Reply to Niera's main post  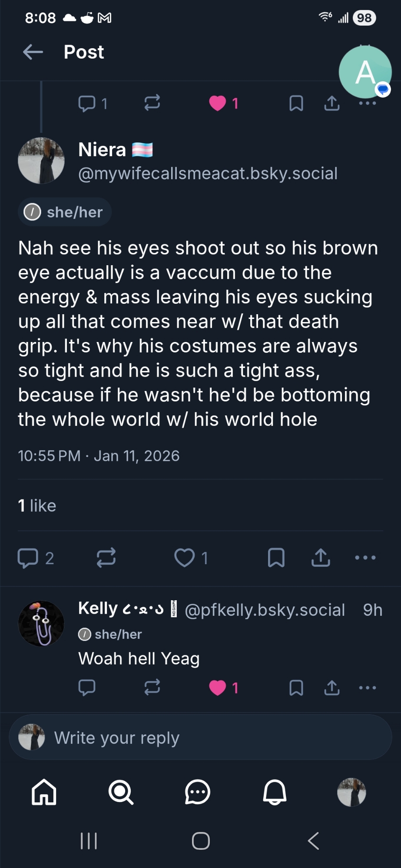pos(28,558)
